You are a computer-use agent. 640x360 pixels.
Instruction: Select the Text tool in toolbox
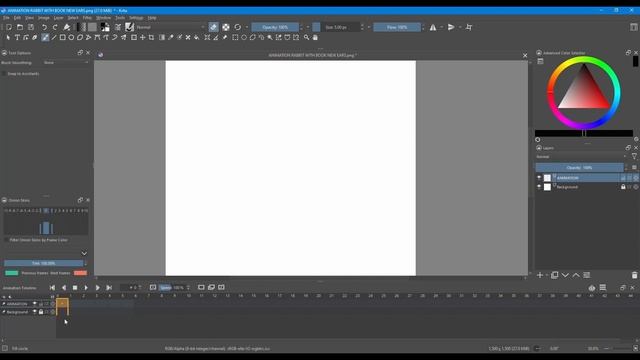point(17,38)
